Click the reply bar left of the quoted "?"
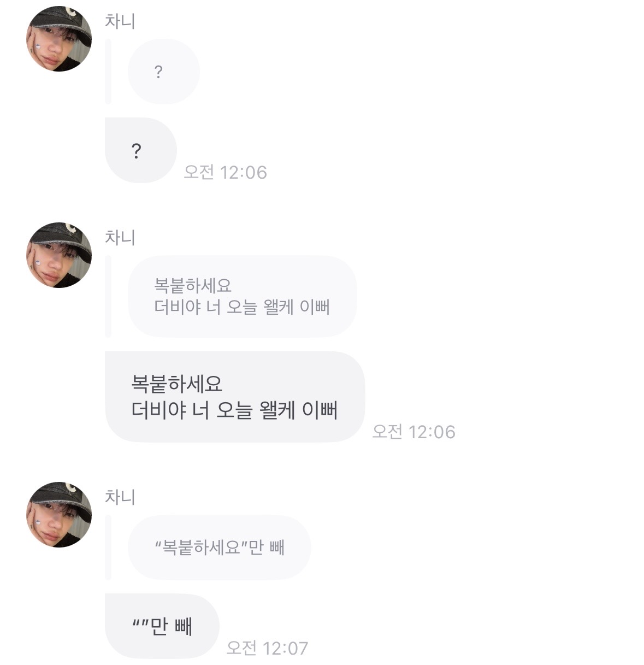The width and height of the screenshot is (644, 665). click(108, 72)
